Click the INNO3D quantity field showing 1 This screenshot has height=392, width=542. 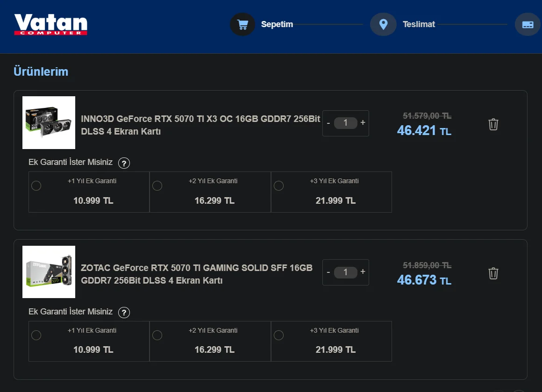[x=346, y=123]
